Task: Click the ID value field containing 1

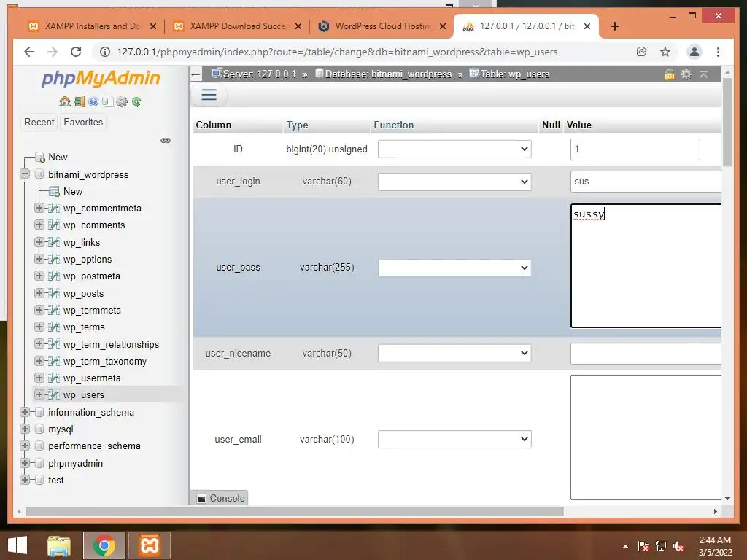Action: point(635,149)
